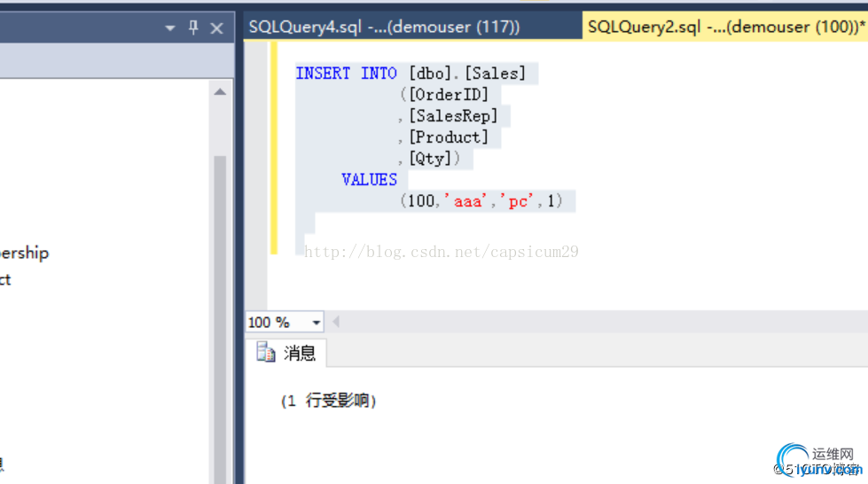Click the [OrderID] column in the query
Viewport: 868px width, 484px height.
(x=449, y=95)
